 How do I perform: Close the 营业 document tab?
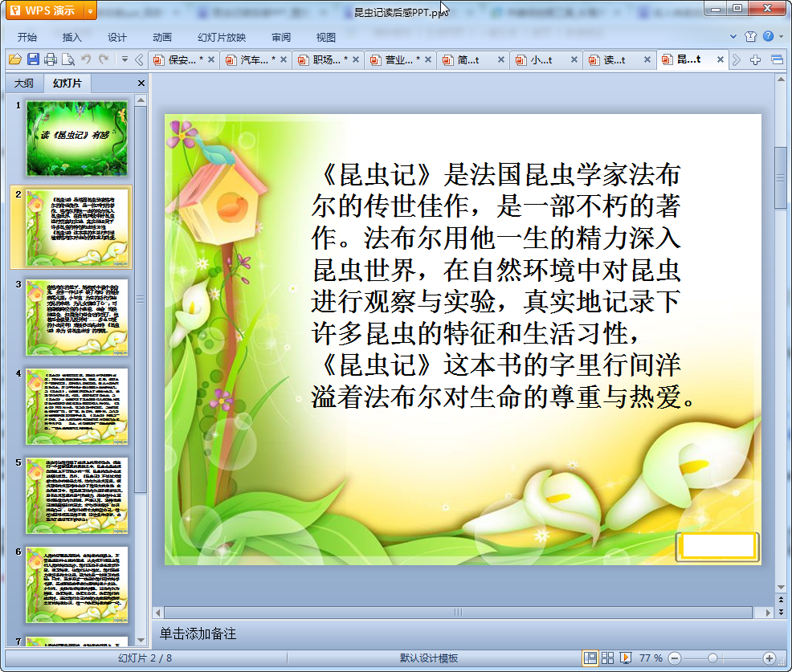(x=428, y=59)
